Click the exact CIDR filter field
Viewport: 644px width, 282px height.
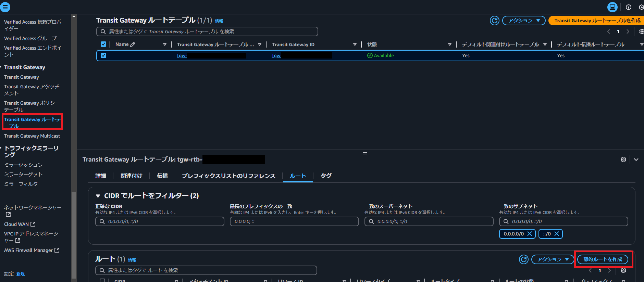click(x=160, y=221)
